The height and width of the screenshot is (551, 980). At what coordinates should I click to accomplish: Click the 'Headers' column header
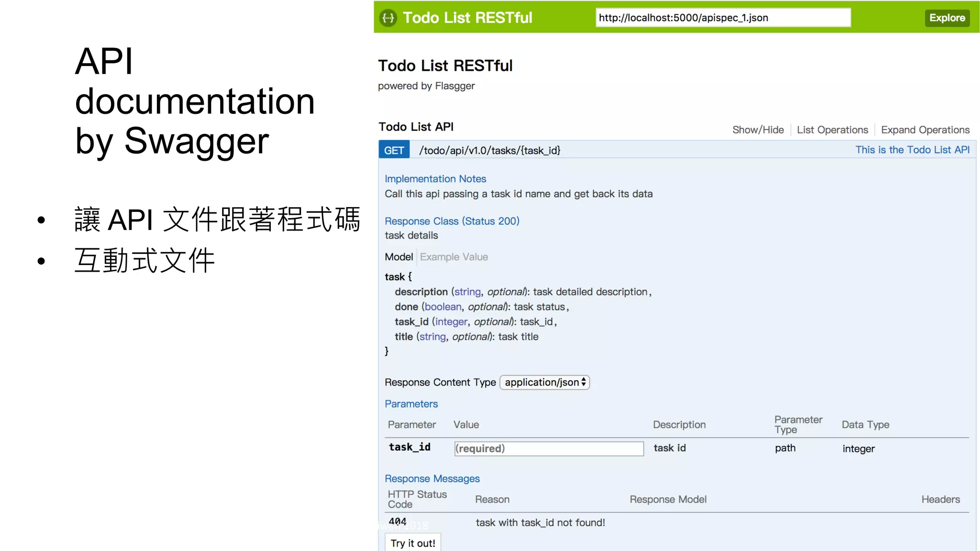940,499
